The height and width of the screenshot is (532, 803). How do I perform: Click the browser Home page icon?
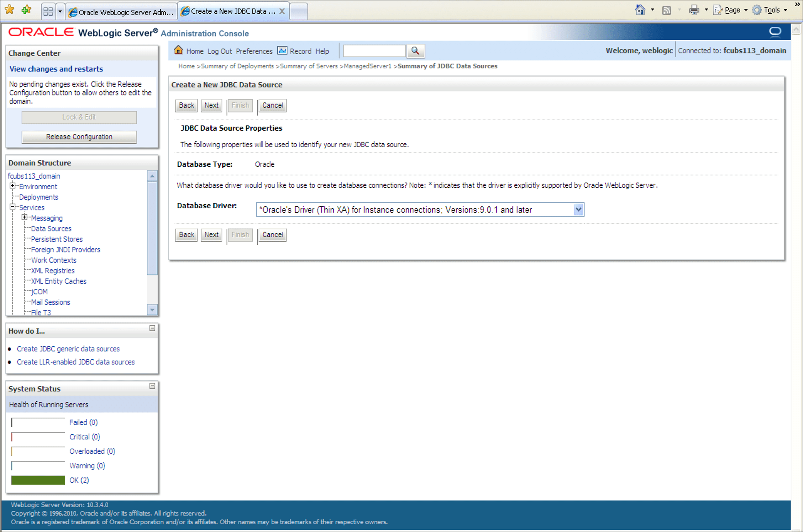pyautogui.click(x=640, y=10)
